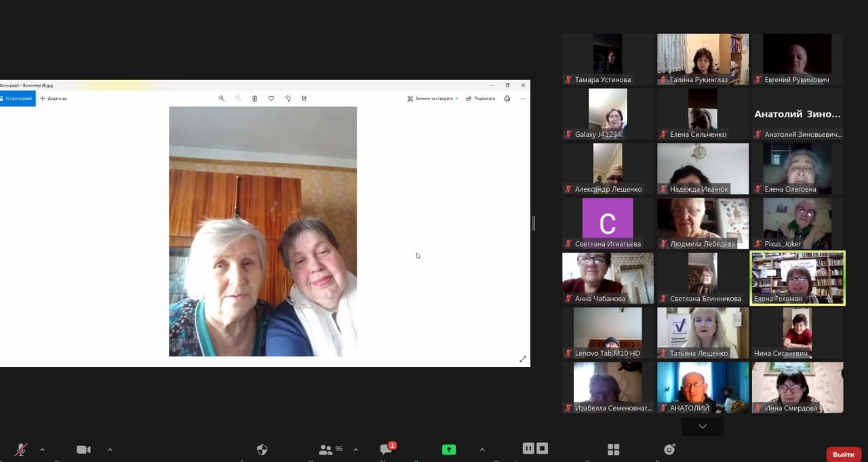Unmute the microphone in Zoom toolbar
This screenshot has height=462, width=868.
[x=21, y=450]
